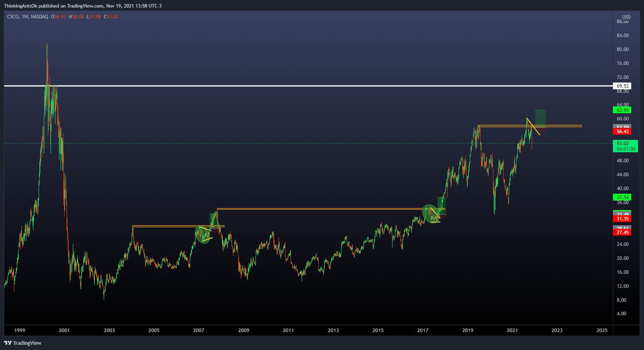
Task: Click the 2017 label on time axis
Action: (422, 330)
